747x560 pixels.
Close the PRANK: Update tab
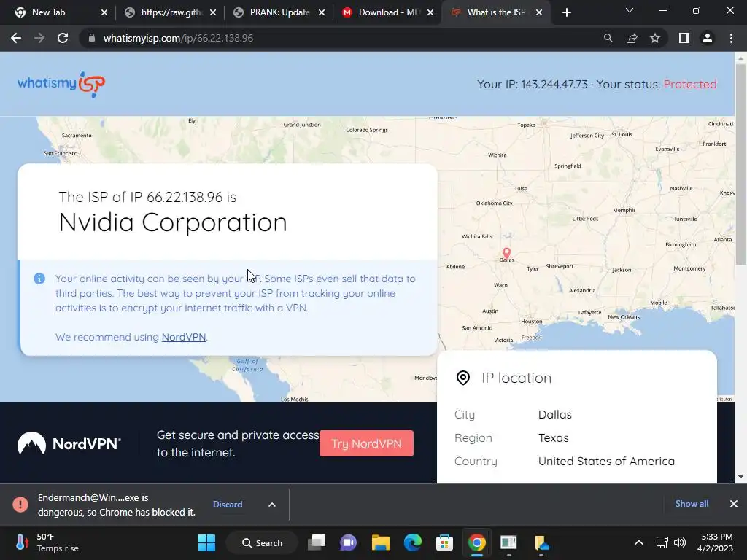[x=322, y=12]
